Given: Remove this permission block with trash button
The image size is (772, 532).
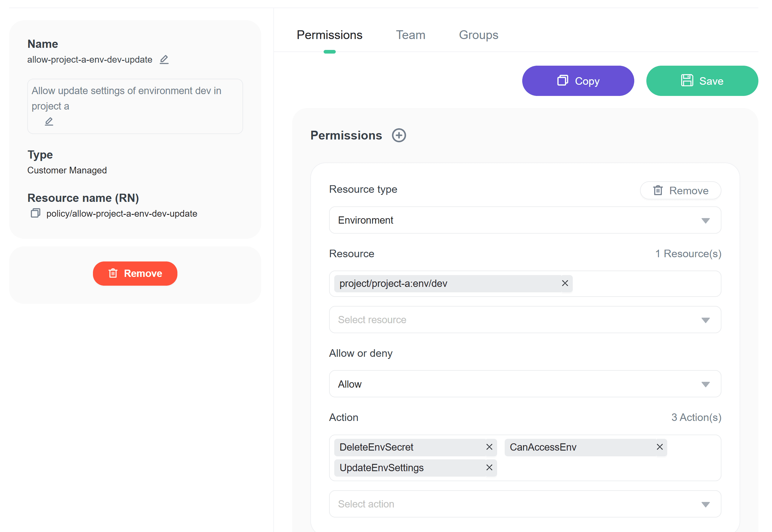Looking at the screenshot, I should point(680,191).
